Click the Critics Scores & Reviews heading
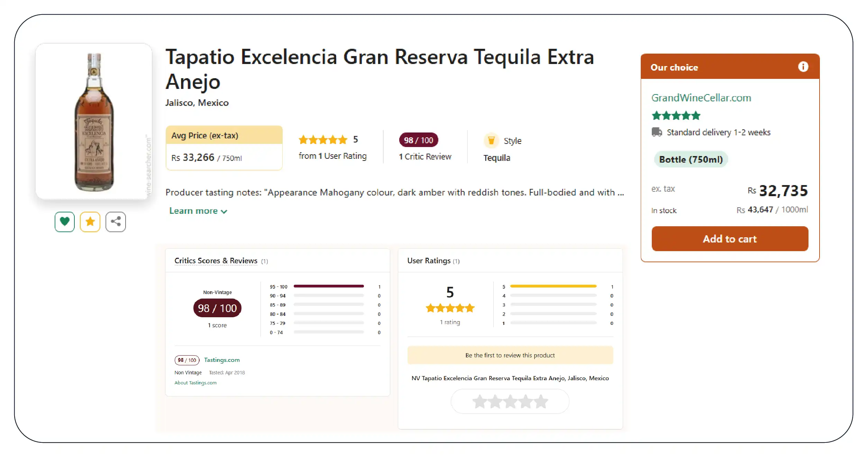The height and width of the screenshot is (457, 868). [216, 261]
